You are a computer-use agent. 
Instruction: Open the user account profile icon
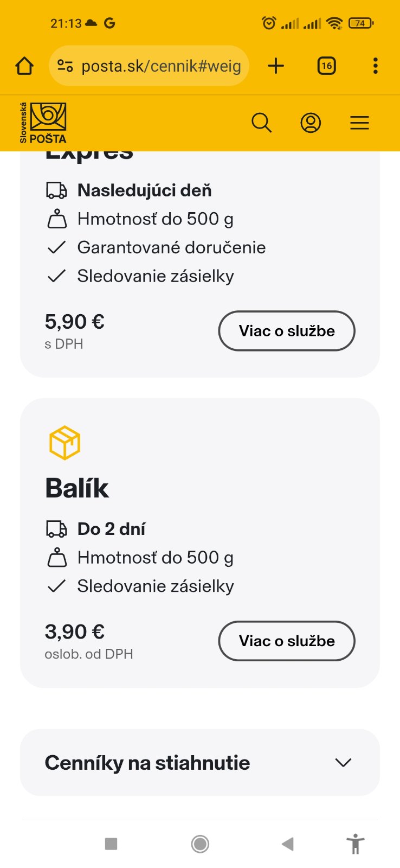311,123
